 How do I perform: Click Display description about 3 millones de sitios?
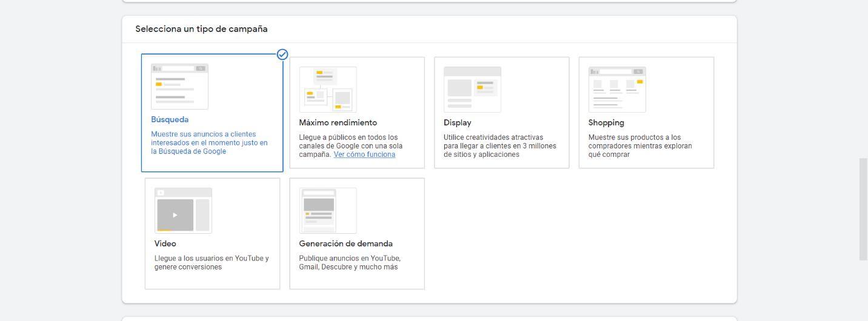pyautogui.click(x=500, y=146)
